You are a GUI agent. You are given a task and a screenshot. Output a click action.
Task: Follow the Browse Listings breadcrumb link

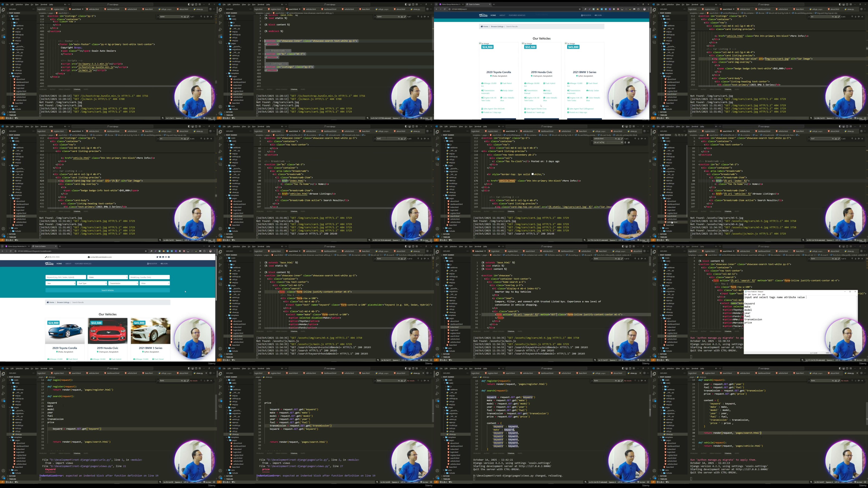point(63,303)
